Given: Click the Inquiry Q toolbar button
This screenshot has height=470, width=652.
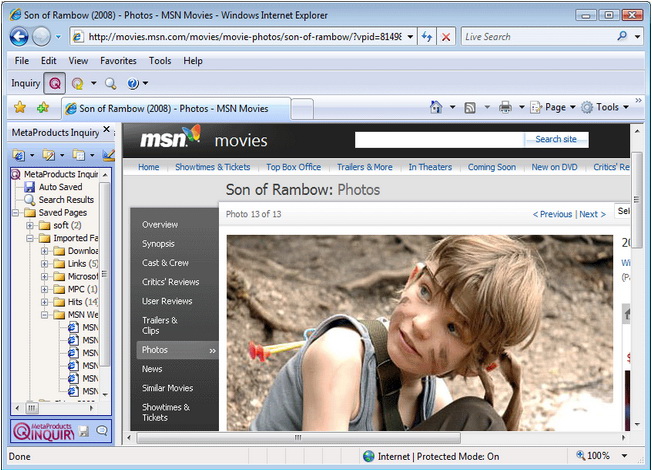Looking at the screenshot, I should point(54,84).
